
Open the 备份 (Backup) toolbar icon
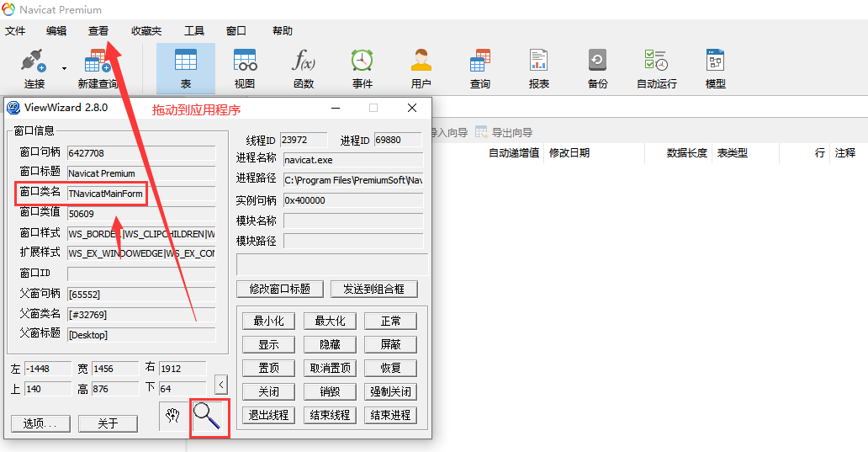click(597, 60)
